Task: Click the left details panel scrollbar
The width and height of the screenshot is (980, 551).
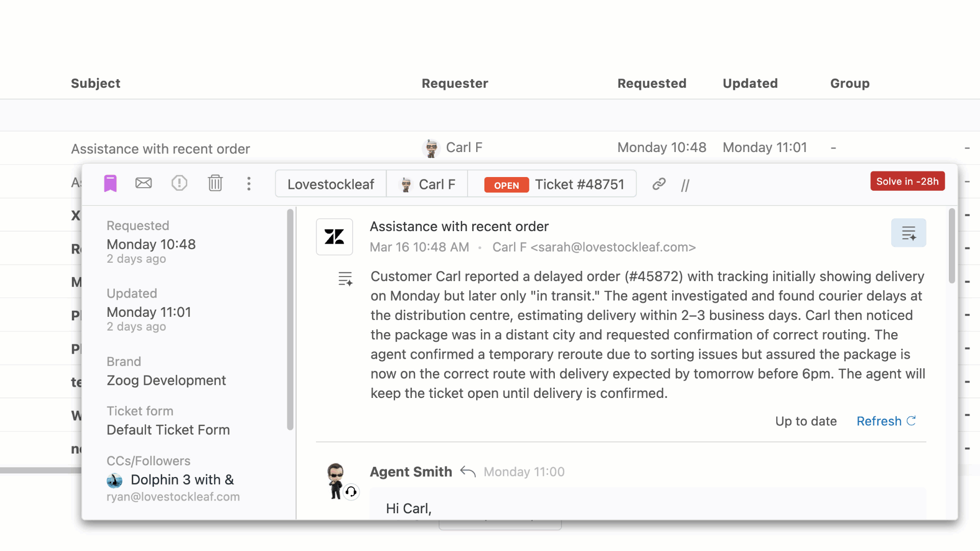Action: point(290,319)
